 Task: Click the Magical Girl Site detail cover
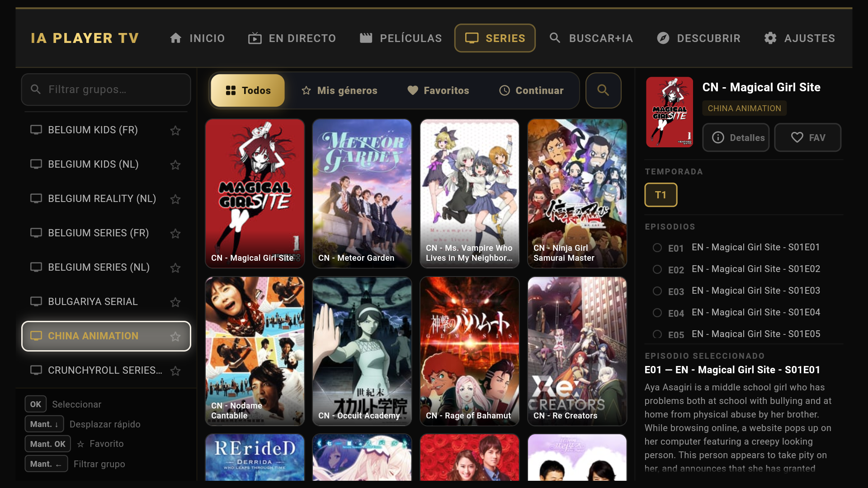tap(670, 112)
